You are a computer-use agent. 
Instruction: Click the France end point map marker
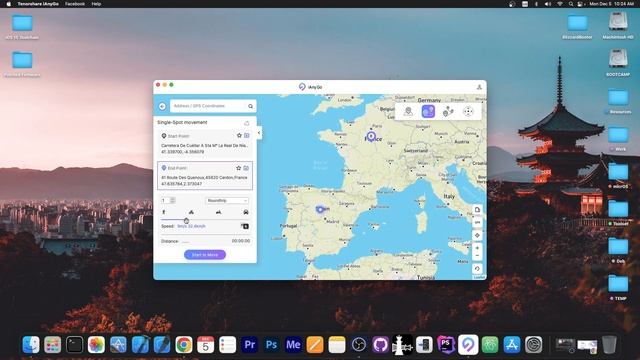pyautogui.click(x=371, y=136)
